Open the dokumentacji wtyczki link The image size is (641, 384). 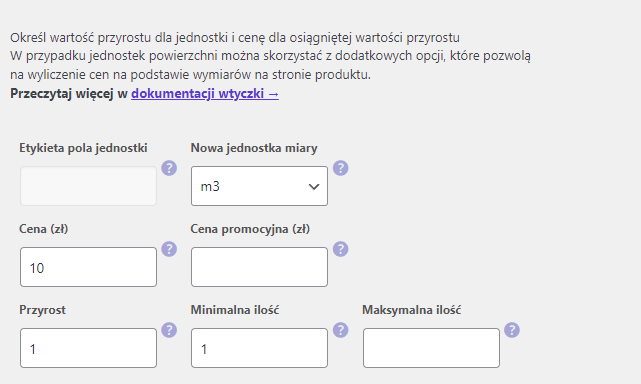tap(205, 94)
